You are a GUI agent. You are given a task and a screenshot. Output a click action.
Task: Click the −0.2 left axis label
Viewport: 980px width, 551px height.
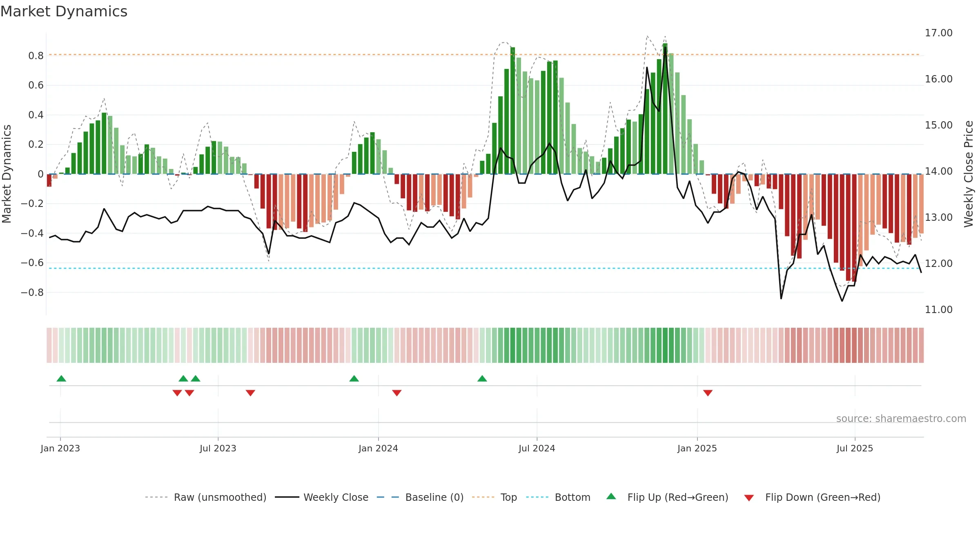click(32, 203)
